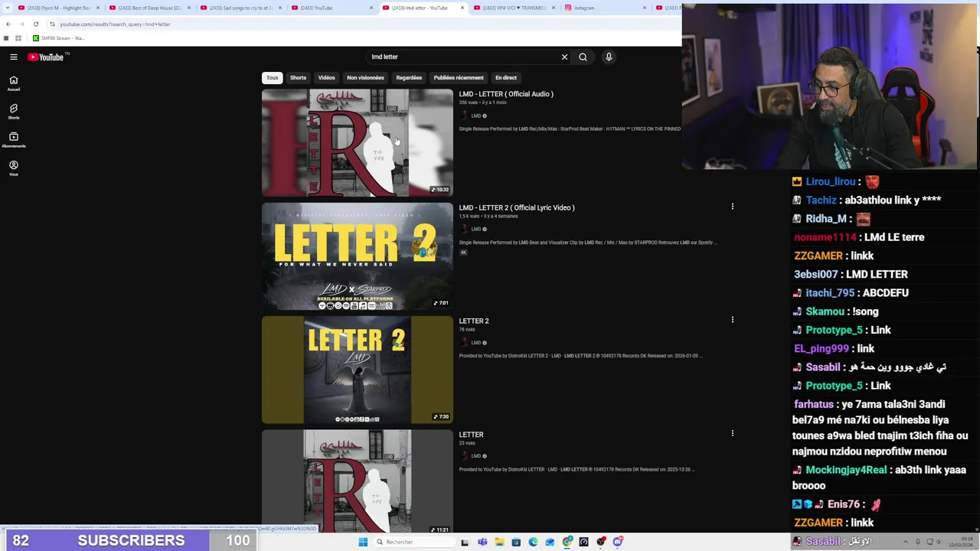Play the LETTER 11:21 thumbnail
The image size is (980, 551).
pos(358,481)
